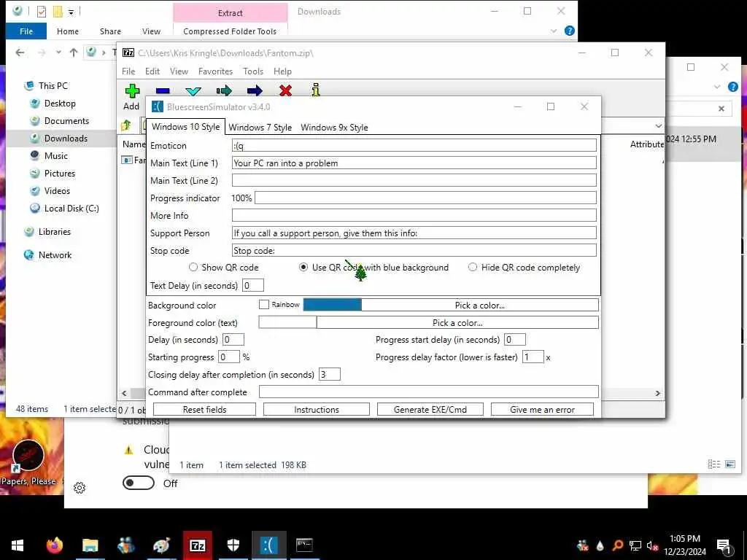Switch to Windows 7 Style tab
747x560 pixels.
pyautogui.click(x=260, y=127)
